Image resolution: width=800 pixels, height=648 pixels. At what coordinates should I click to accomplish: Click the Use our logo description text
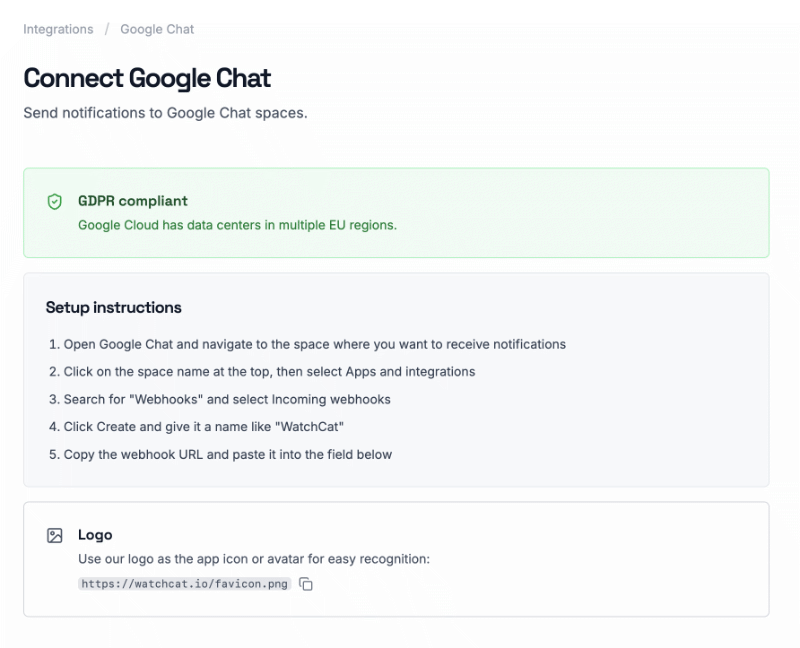[254, 559]
